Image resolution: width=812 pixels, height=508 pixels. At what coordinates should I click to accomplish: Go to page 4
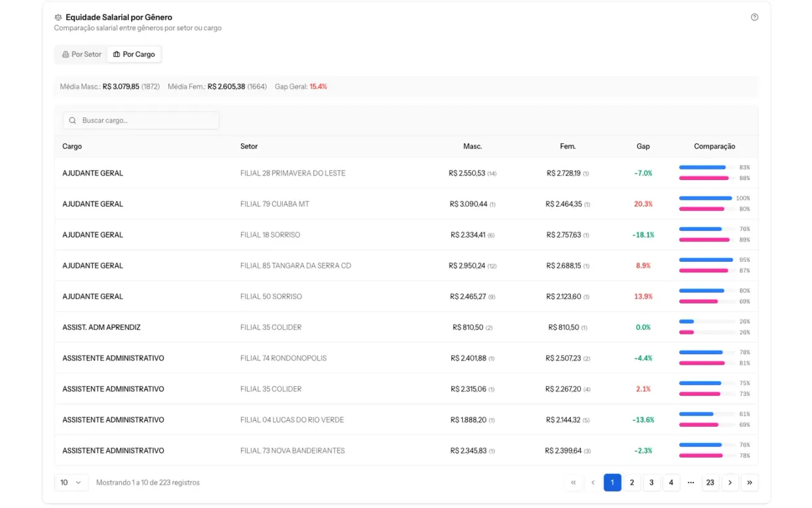click(x=671, y=482)
